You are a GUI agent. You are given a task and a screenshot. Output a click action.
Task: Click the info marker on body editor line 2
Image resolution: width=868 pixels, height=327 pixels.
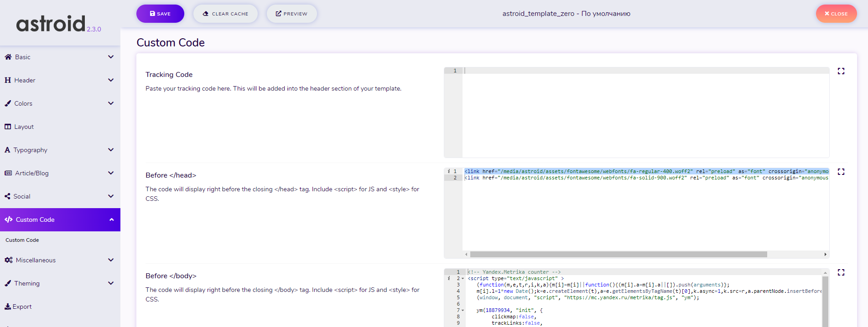449,278
